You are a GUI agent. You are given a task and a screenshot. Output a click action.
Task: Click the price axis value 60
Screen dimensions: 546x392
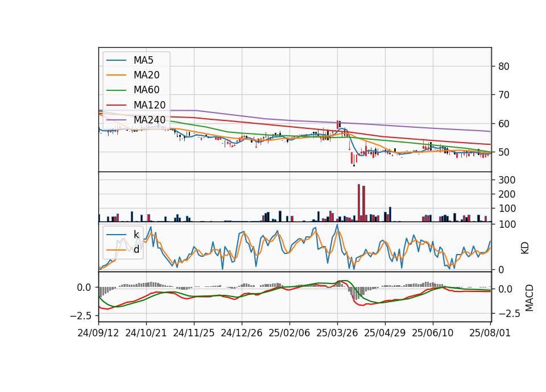click(x=503, y=124)
